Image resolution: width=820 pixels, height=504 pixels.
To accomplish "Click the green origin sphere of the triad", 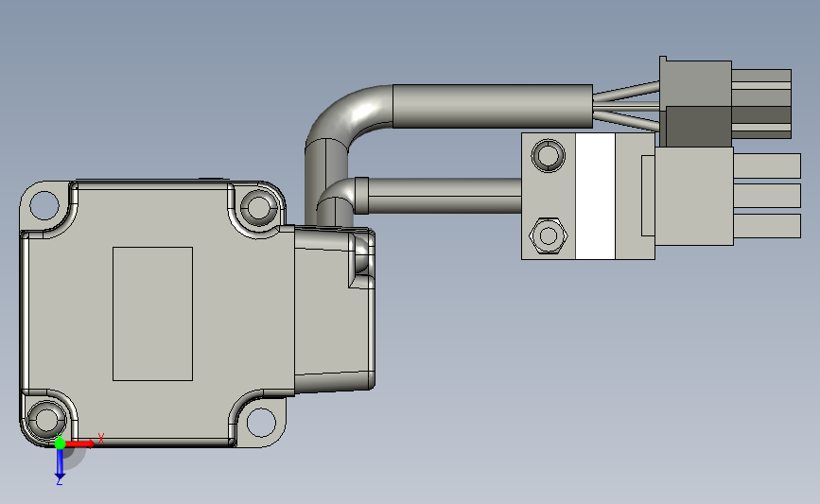I will (x=60, y=443).
